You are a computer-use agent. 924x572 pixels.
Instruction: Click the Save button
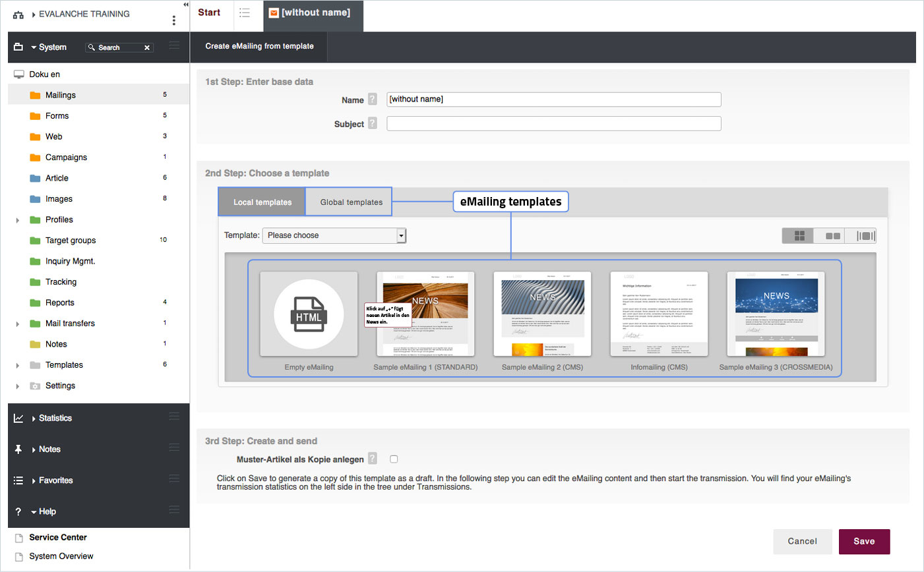(x=864, y=541)
